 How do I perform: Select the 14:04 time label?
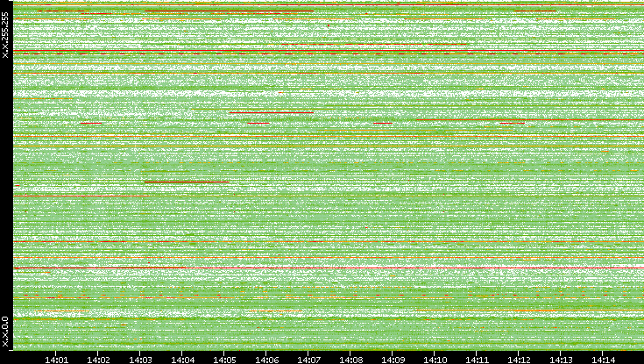(182, 360)
